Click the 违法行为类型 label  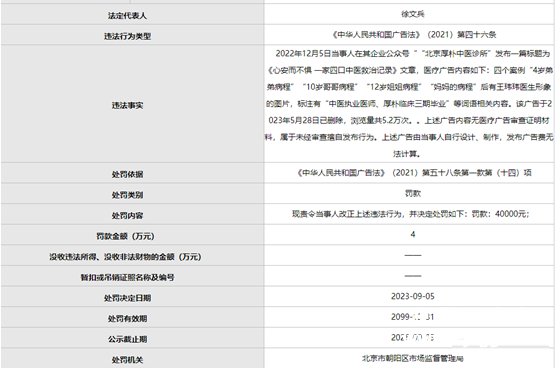[x=128, y=36]
